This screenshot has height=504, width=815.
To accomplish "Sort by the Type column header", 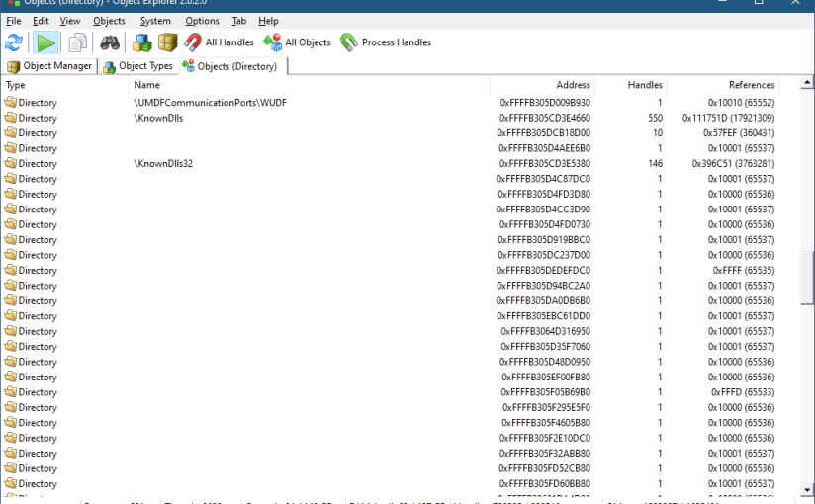I will click(x=65, y=85).
